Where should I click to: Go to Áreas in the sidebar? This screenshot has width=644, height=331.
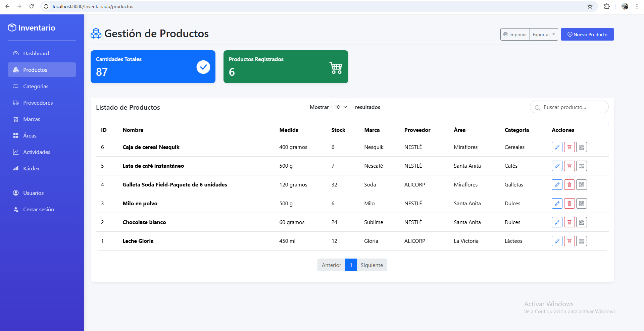coord(42,136)
